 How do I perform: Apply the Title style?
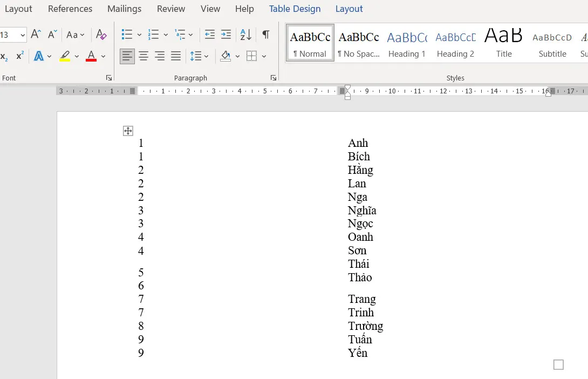(x=504, y=43)
